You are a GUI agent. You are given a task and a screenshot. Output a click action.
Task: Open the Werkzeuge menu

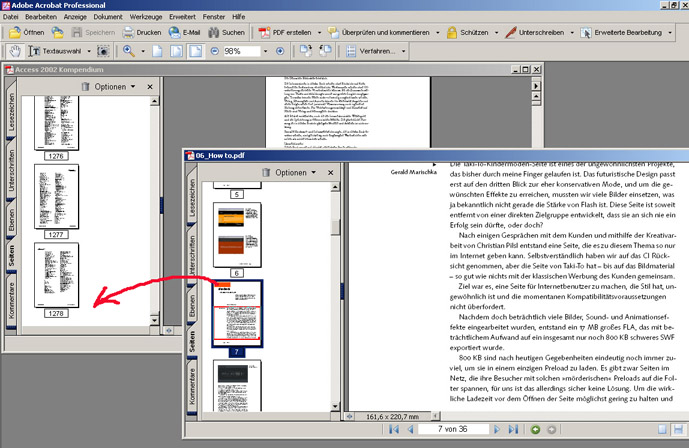click(145, 17)
